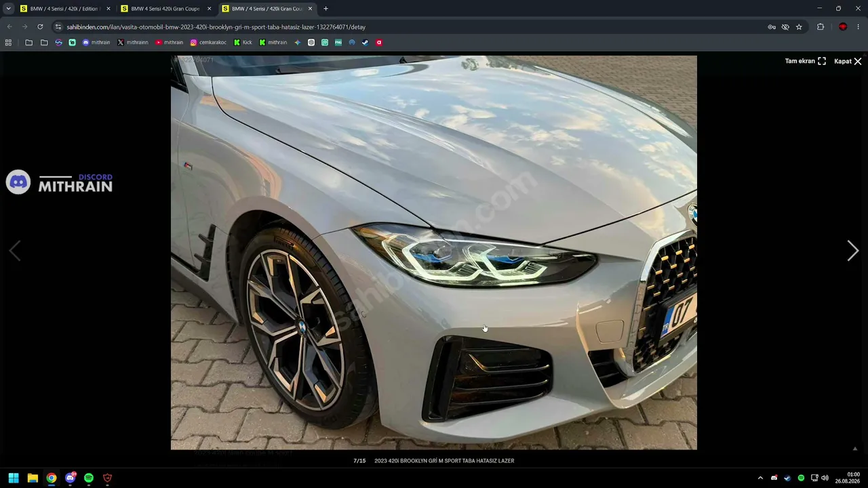Open the X 'mithrainn' bookmark
868x488 pixels.
[x=133, y=42]
